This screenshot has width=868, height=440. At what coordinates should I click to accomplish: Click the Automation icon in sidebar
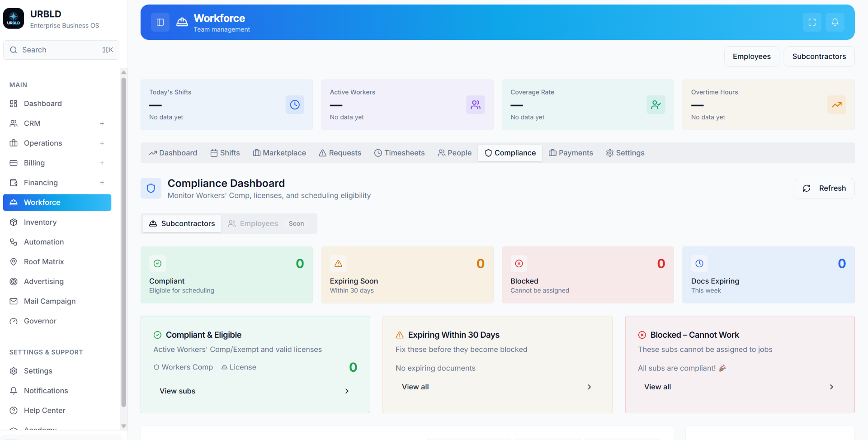[14, 242]
